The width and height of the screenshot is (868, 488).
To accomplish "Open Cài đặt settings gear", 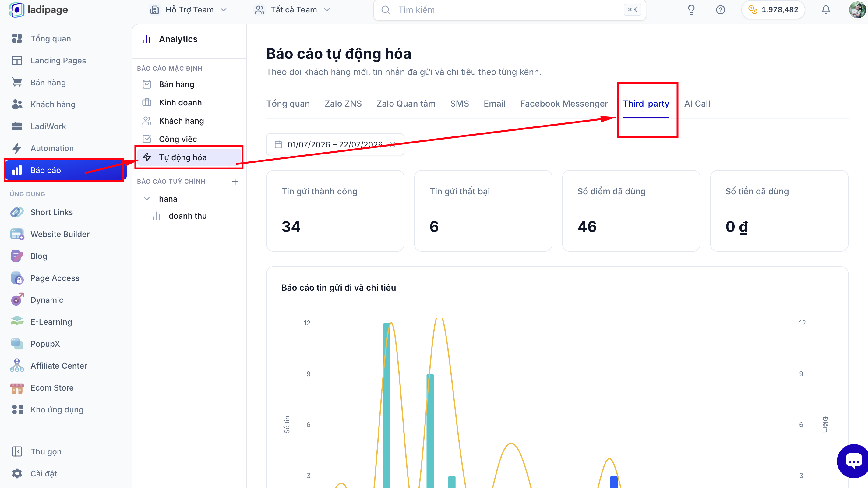I will tap(43, 473).
